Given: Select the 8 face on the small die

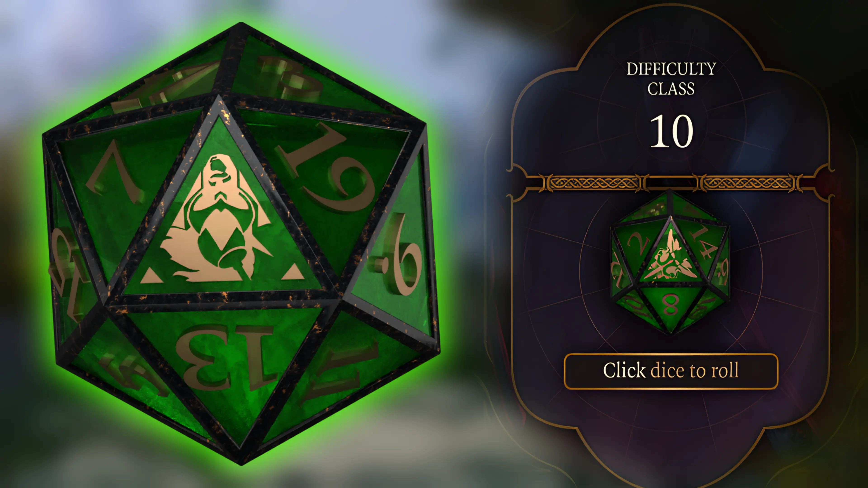Looking at the screenshot, I should (x=670, y=305).
